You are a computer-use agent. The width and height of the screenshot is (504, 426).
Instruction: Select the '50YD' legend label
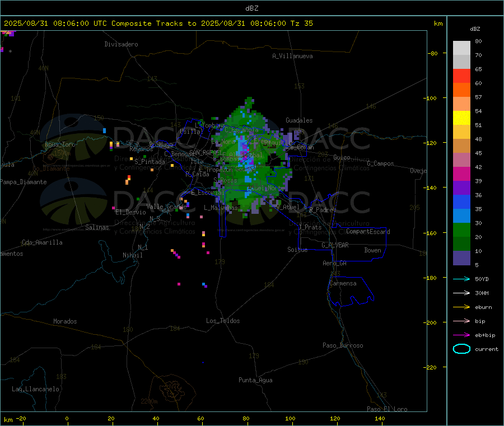482,279
